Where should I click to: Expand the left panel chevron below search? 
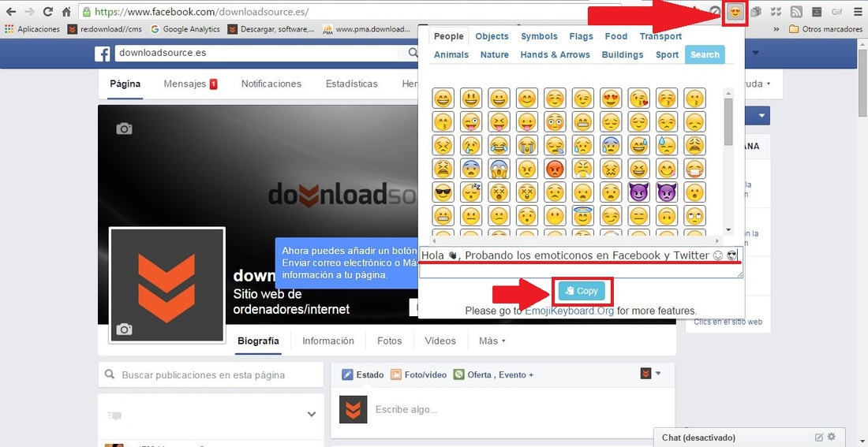312,415
